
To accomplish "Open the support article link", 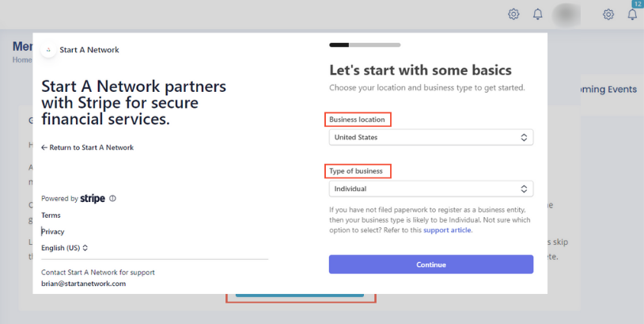I will point(447,230).
